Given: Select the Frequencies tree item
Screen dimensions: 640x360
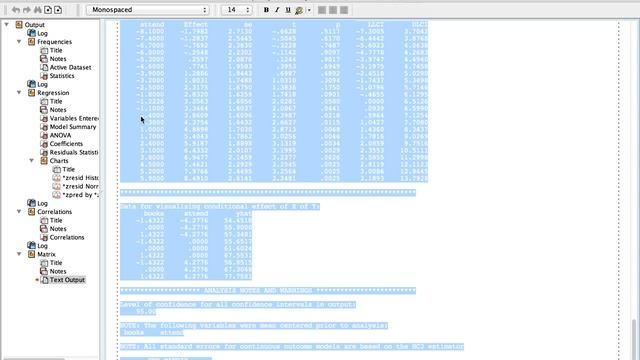Looking at the screenshot, I should [x=55, y=42].
